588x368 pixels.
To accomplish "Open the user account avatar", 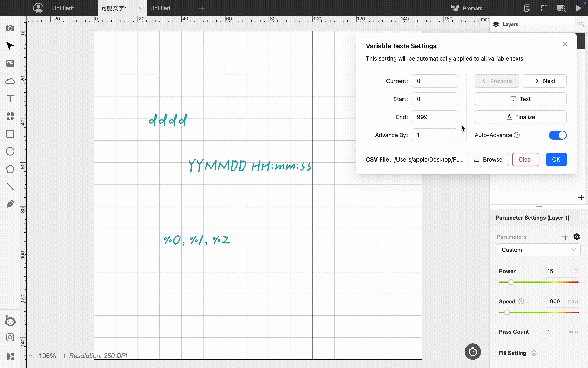I will (x=38, y=8).
